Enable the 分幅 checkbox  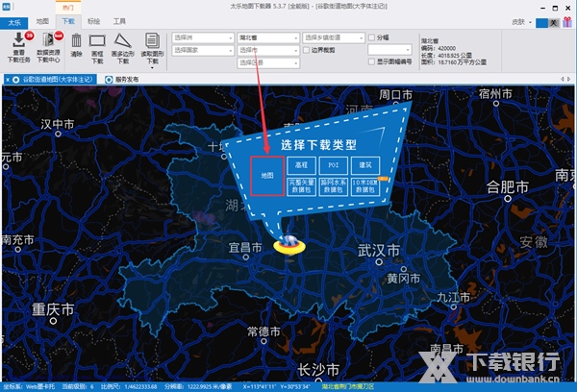(x=371, y=37)
